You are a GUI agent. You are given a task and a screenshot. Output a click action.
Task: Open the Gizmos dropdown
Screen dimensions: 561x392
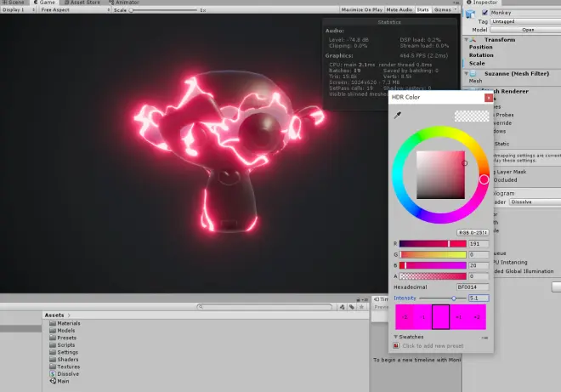[445, 10]
